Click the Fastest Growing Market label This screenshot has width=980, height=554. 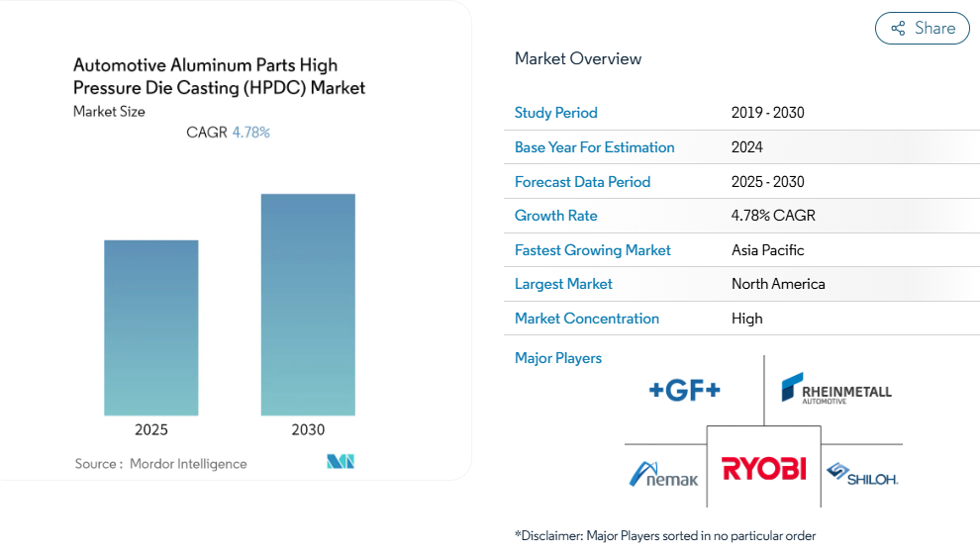pos(592,250)
